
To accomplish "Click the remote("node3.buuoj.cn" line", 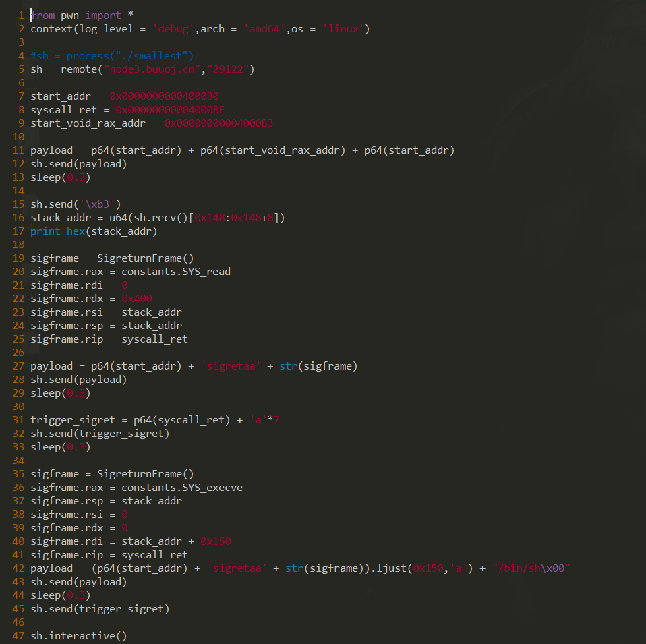I will (x=142, y=69).
